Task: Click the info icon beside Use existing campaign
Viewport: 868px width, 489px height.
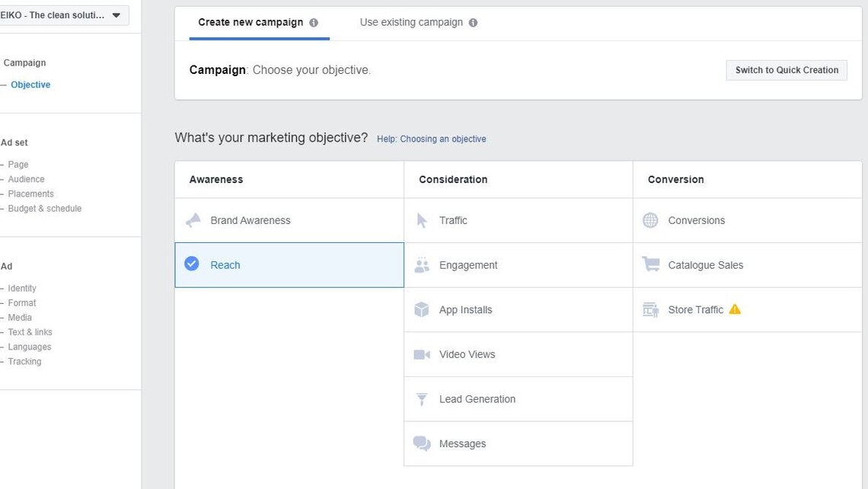Action: (x=473, y=22)
